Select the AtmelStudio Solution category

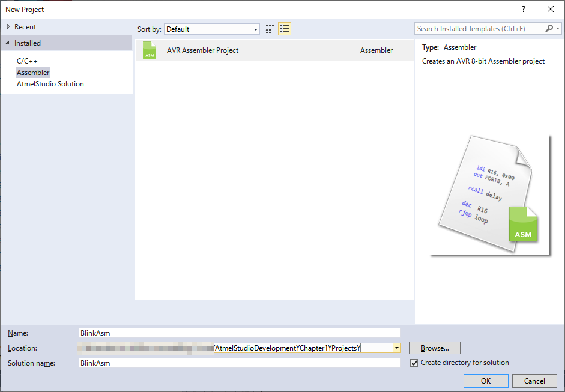point(50,84)
